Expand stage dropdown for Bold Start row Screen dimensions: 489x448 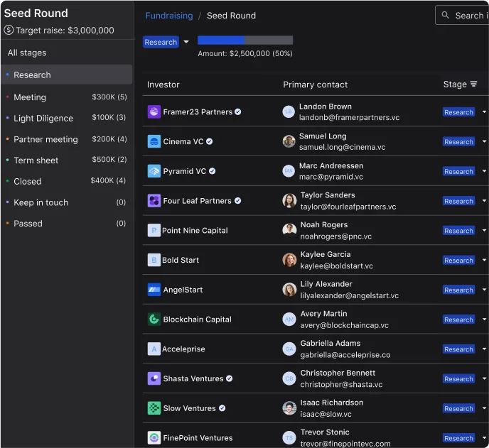(x=484, y=260)
